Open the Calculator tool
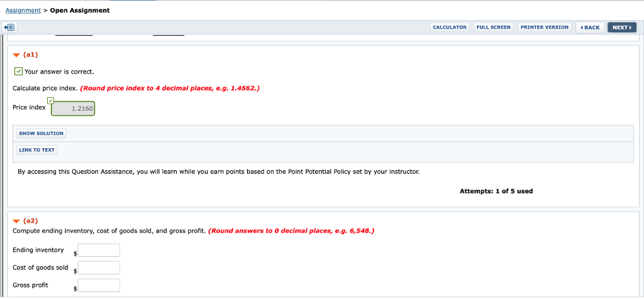The image size is (644, 299). (x=450, y=27)
